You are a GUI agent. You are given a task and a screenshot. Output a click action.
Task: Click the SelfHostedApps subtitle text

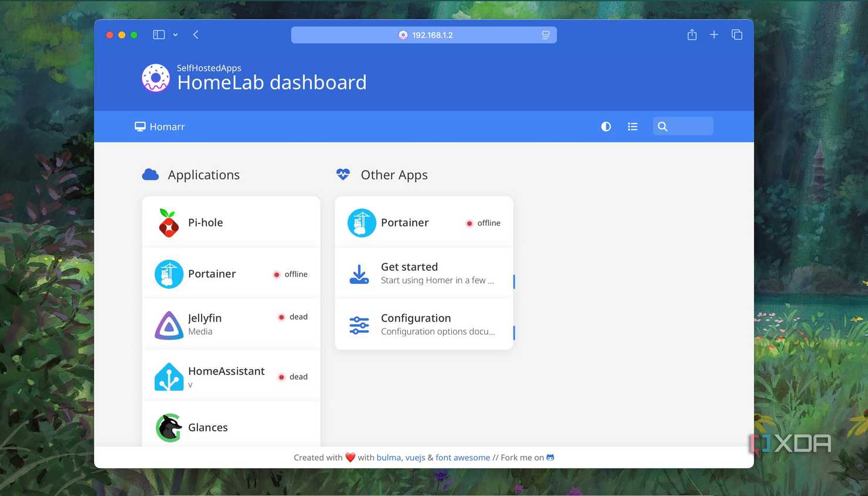(x=209, y=68)
